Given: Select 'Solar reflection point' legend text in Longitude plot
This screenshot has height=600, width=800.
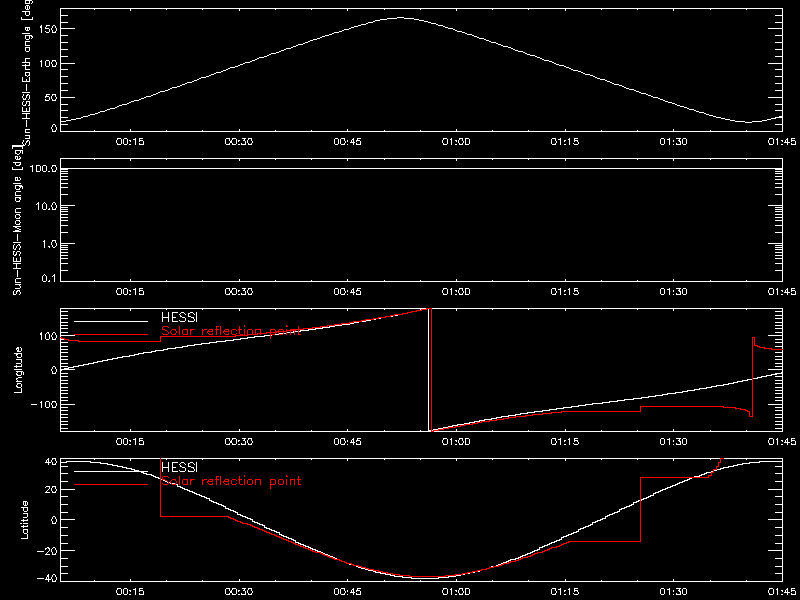Looking at the screenshot, I should click(231, 332).
